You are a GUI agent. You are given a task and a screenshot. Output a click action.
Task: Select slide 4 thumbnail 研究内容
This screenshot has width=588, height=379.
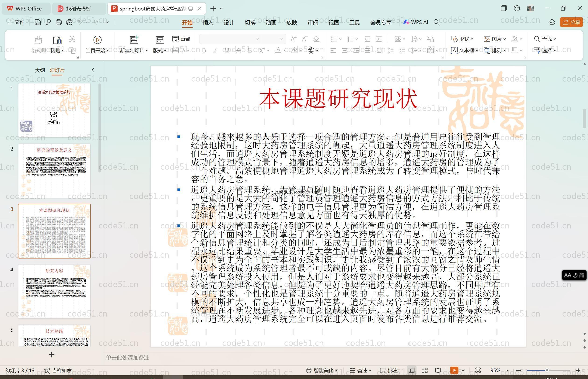[x=54, y=291]
